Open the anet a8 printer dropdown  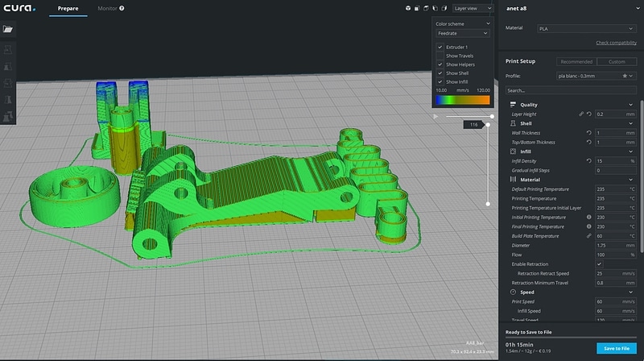coord(572,8)
